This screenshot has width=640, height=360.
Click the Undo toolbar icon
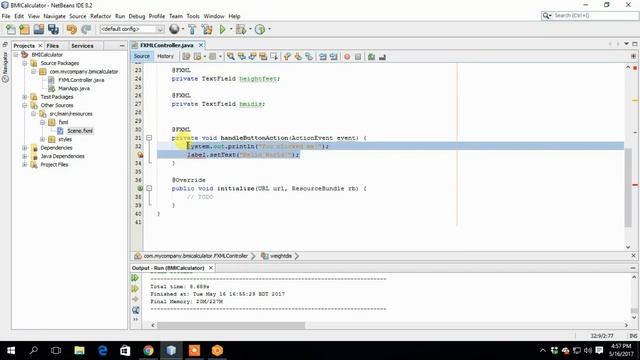72,29
